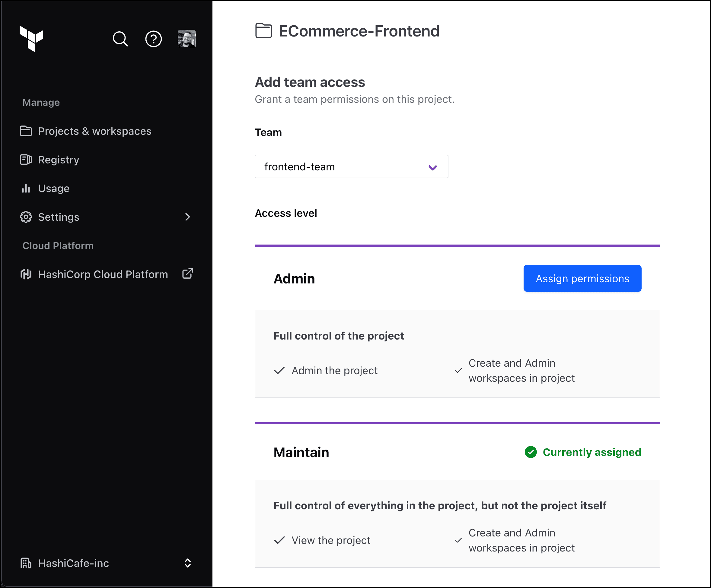Open the frontend-team team dropdown
Viewport: 711px width, 588px height.
pos(351,166)
